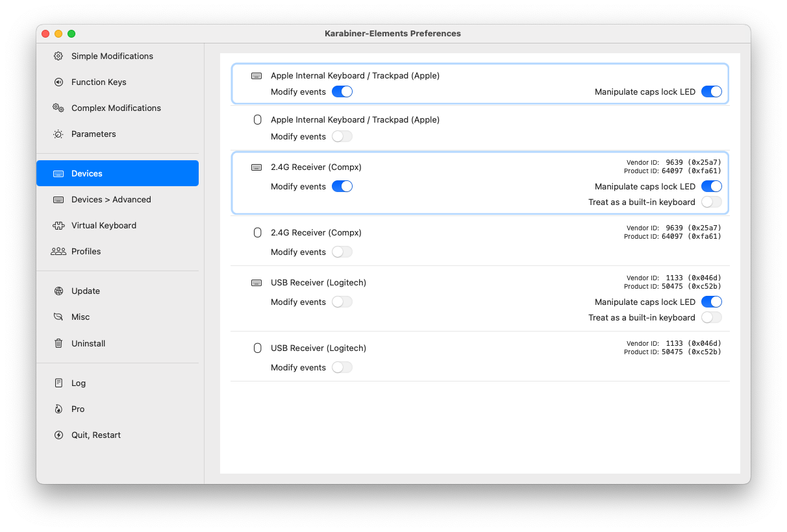Viewport: 787px width, 532px height.
Task: Click Product ID 50475 (0xc52b) of Logitech keyboard
Action: (672, 286)
